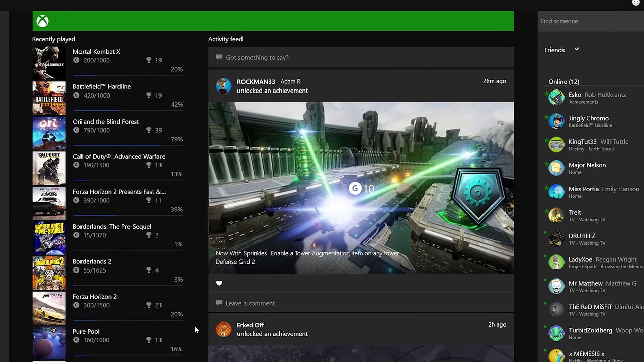
Task: Open Major Nelson friend avatar
Action: tap(556, 168)
